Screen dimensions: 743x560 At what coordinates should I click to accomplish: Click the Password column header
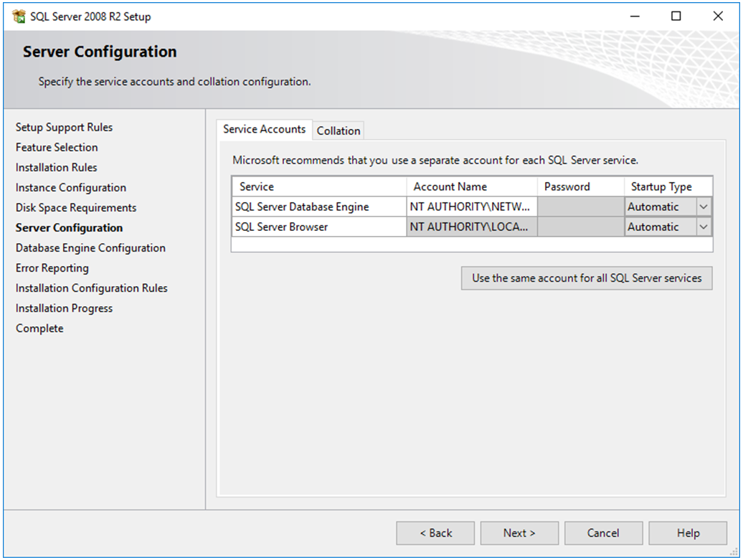tap(581, 186)
